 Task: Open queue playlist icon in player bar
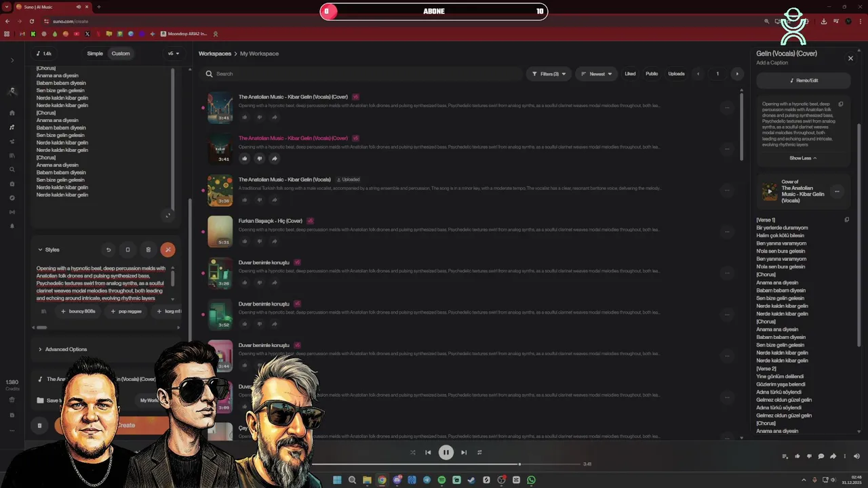point(785,456)
